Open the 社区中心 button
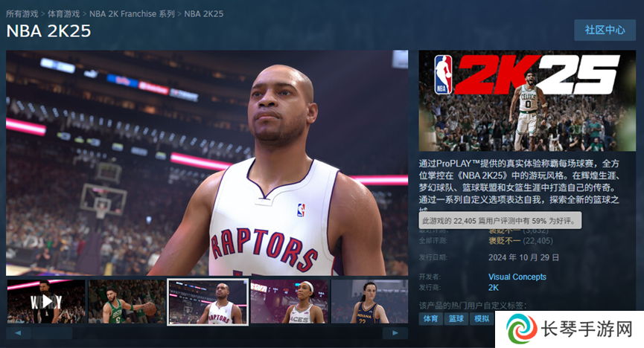Viewport: 644px width, 348px height. coord(605,30)
